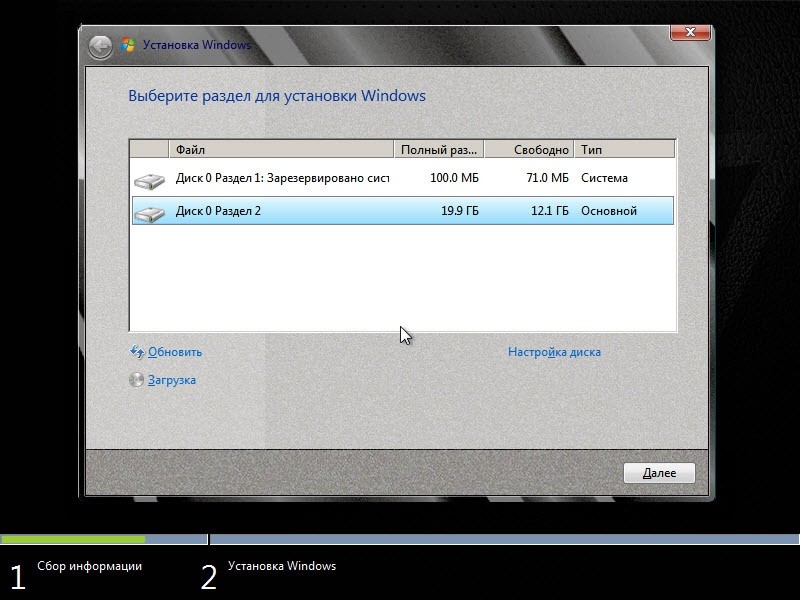Click the 100.0 МБ total size value
This screenshot has height=600, width=800.
(x=454, y=178)
